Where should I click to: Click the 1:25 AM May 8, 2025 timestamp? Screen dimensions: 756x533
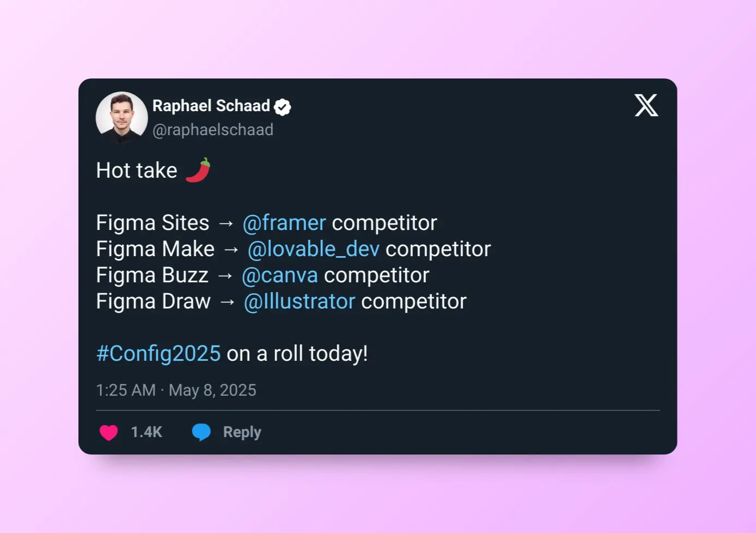[176, 390]
